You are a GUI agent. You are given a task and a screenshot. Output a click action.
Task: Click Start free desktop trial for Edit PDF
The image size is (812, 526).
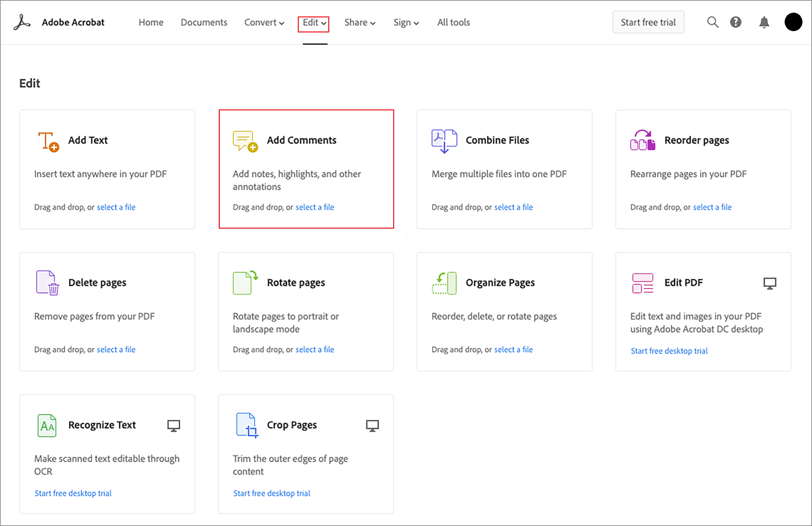[x=669, y=350]
